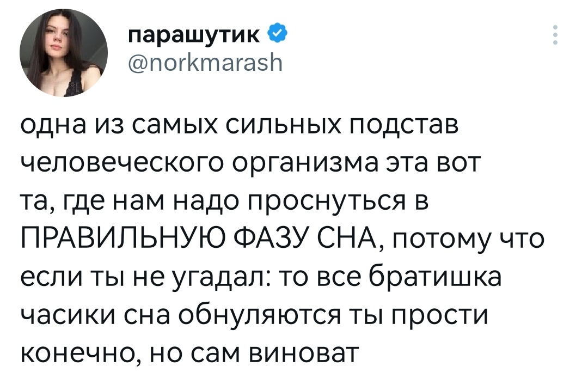Select the line 'человеческого организма эта вот'
The image size is (588, 378).
[x=250, y=163]
